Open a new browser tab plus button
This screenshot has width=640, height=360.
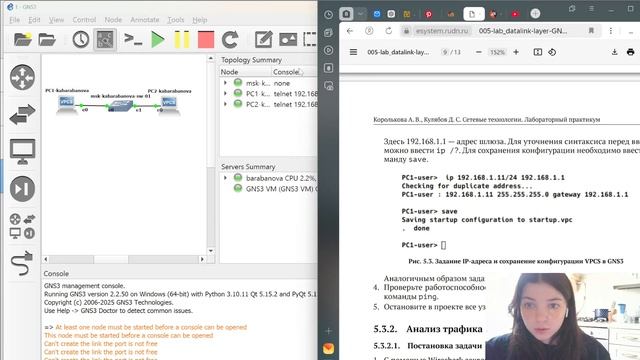point(535,13)
